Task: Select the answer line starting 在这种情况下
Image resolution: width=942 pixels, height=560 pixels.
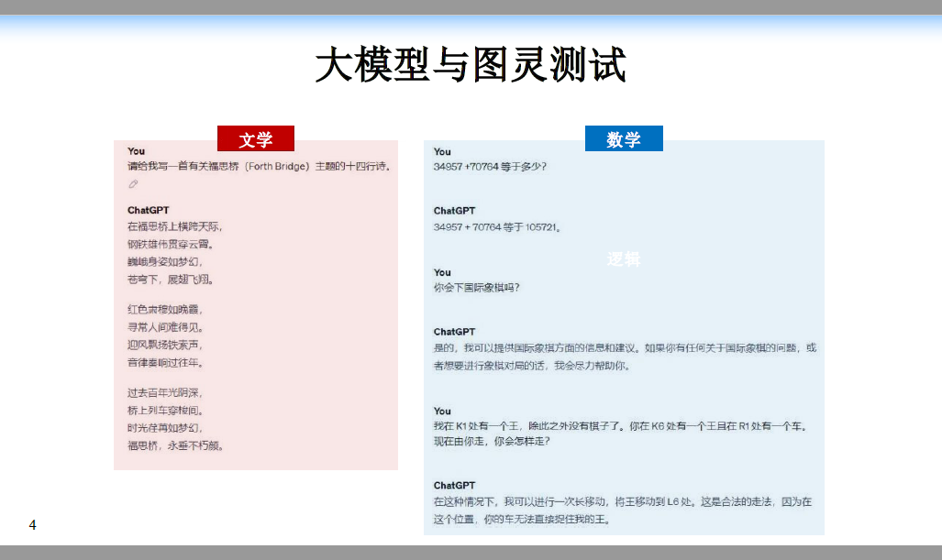Action: point(623,501)
